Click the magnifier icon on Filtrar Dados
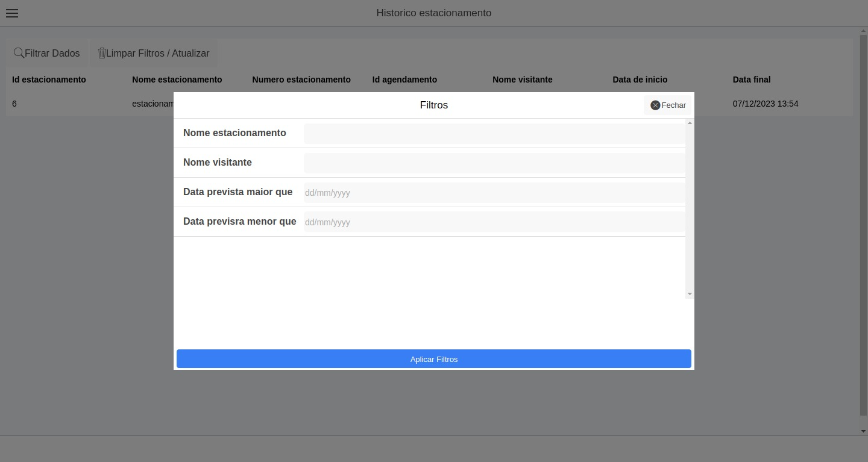Screen dimensions: 868x462 click(19, 53)
